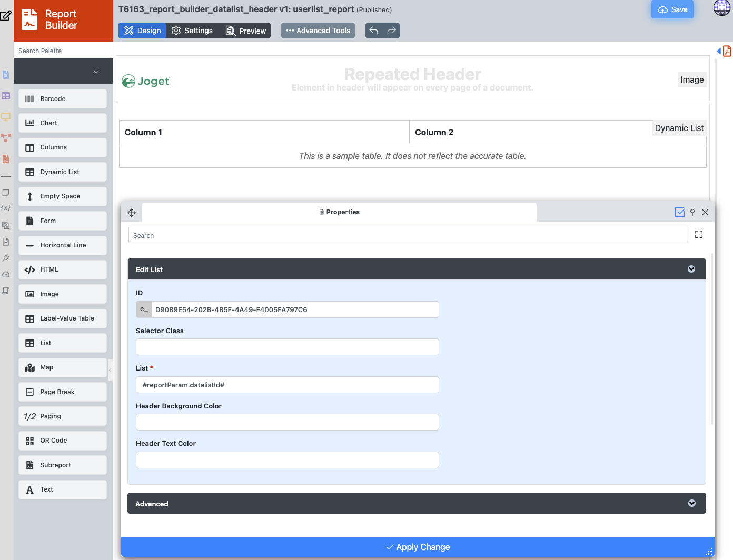Select the Label-Value Table palette element
This screenshot has height=560, width=733.
[x=63, y=318]
